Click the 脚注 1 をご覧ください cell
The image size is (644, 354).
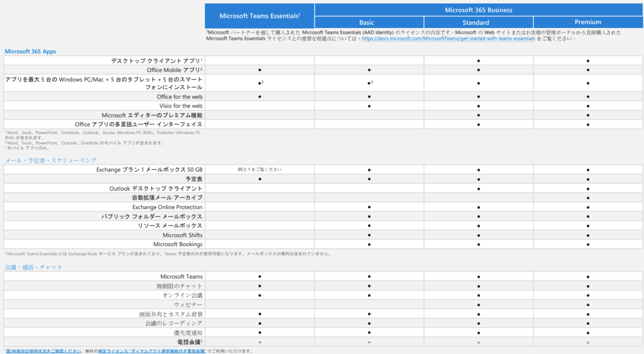(260, 170)
